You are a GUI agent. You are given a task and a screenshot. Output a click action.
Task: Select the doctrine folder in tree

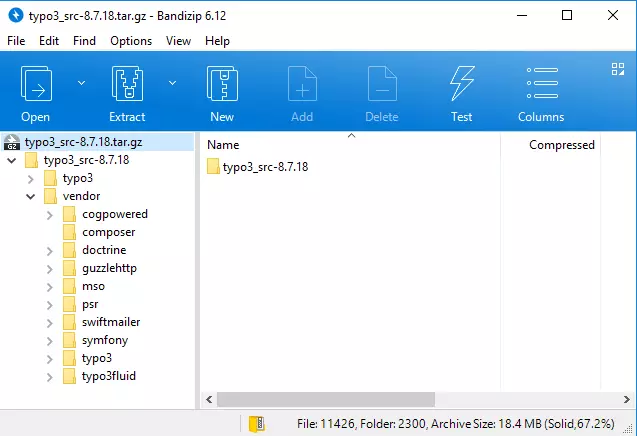tap(103, 250)
